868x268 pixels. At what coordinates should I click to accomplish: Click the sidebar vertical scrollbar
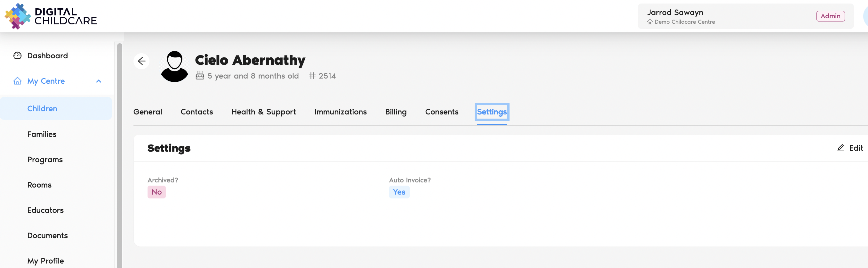point(120,155)
